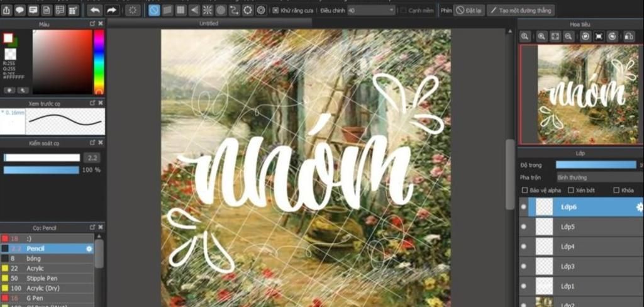
Task: Enable Xén bớt clipping checkbox
Action: pyautogui.click(x=570, y=190)
